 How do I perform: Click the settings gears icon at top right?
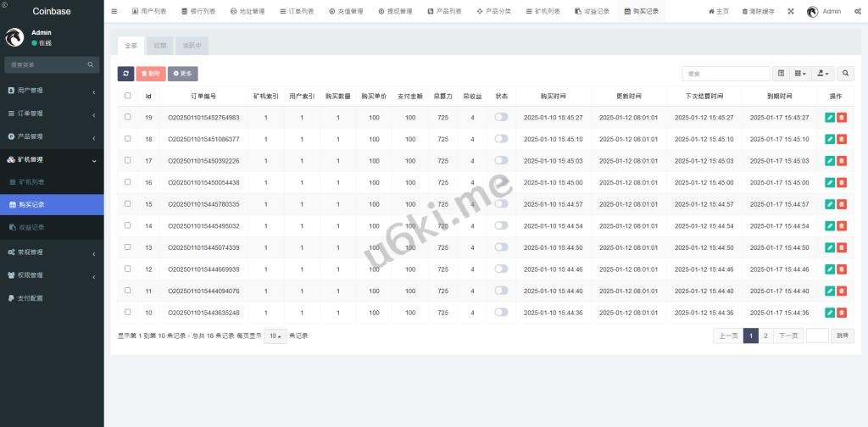point(857,12)
